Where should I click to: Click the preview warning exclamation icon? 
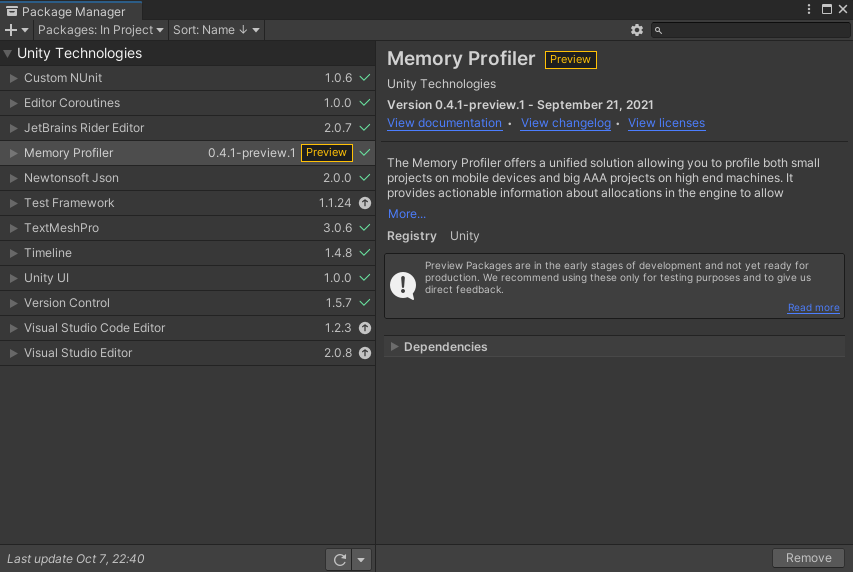(x=403, y=285)
